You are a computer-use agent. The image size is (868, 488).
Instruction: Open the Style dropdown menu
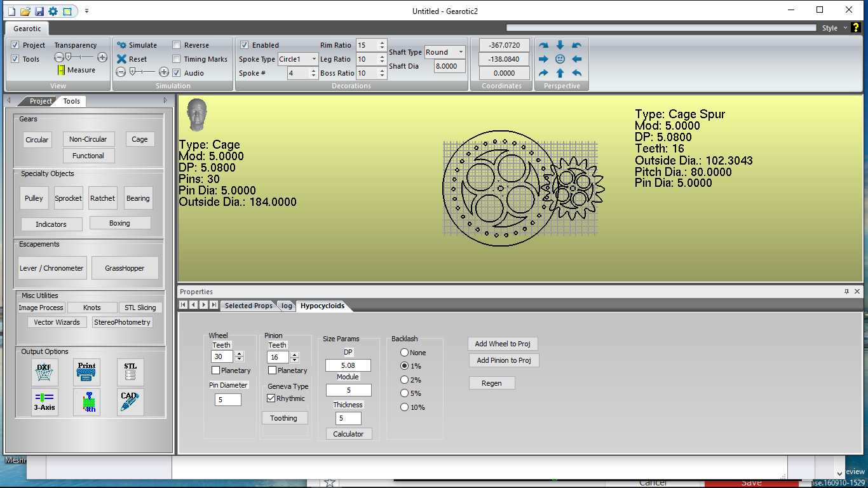834,28
